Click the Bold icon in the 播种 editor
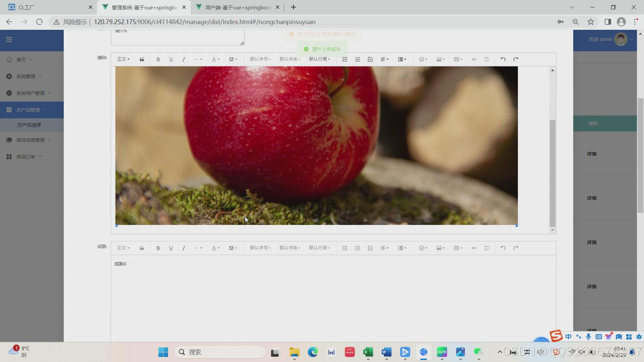 tap(158, 59)
